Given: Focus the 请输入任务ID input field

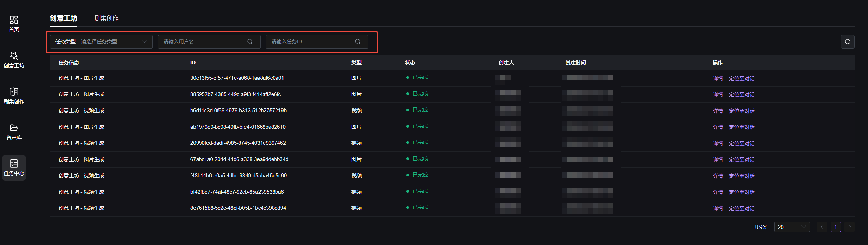Looking at the screenshot, I should pos(317,42).
